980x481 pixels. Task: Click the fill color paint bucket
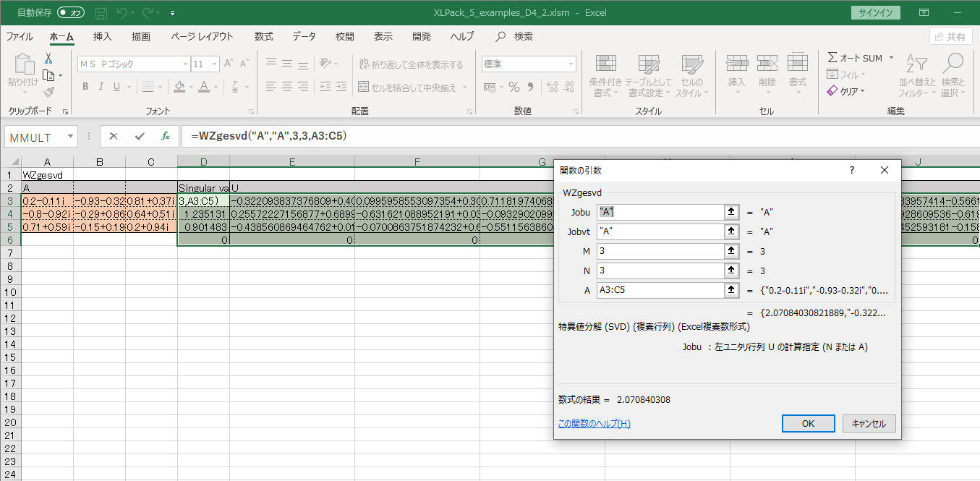[x=179, y=87]
